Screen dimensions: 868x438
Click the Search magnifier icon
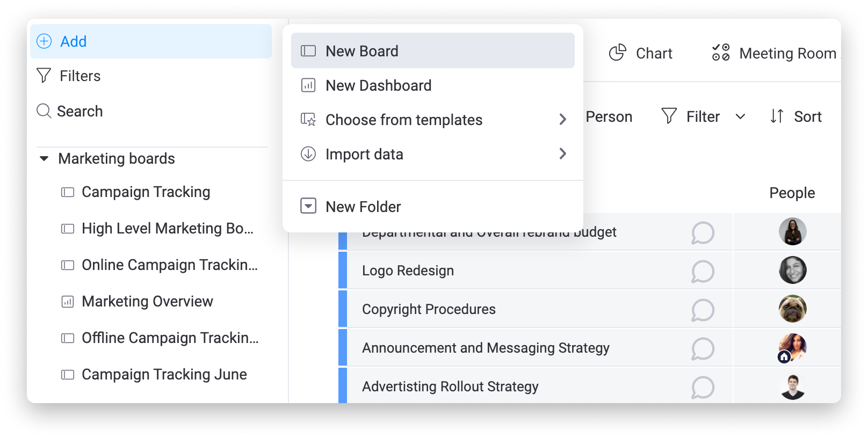pyautogui.click(x=44, y=111)
